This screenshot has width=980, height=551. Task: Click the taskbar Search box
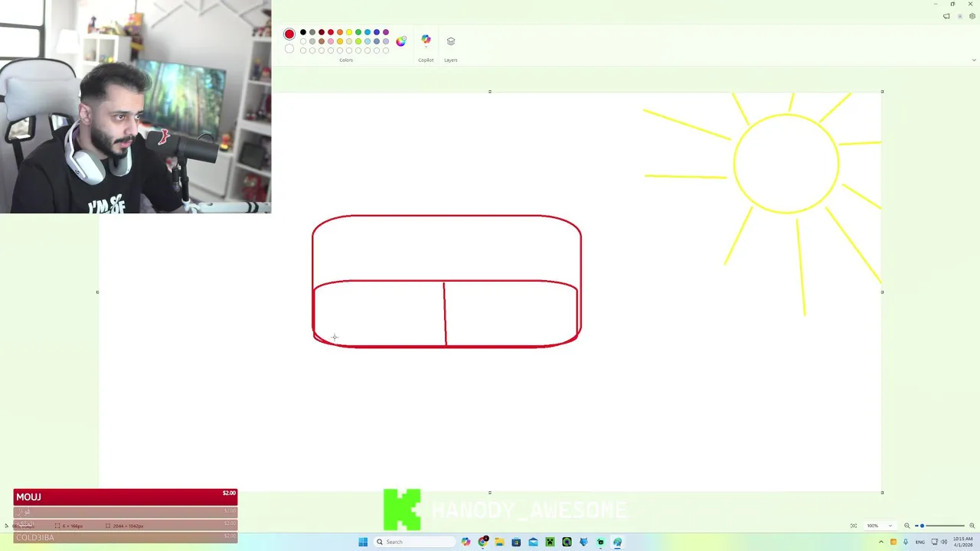click(414, 542)
